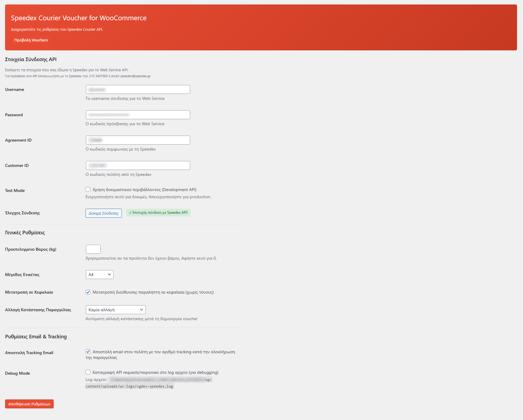Click the default weight (kg) input box
The width and height of the screenshot is (523, 420).
pos(93,249)
